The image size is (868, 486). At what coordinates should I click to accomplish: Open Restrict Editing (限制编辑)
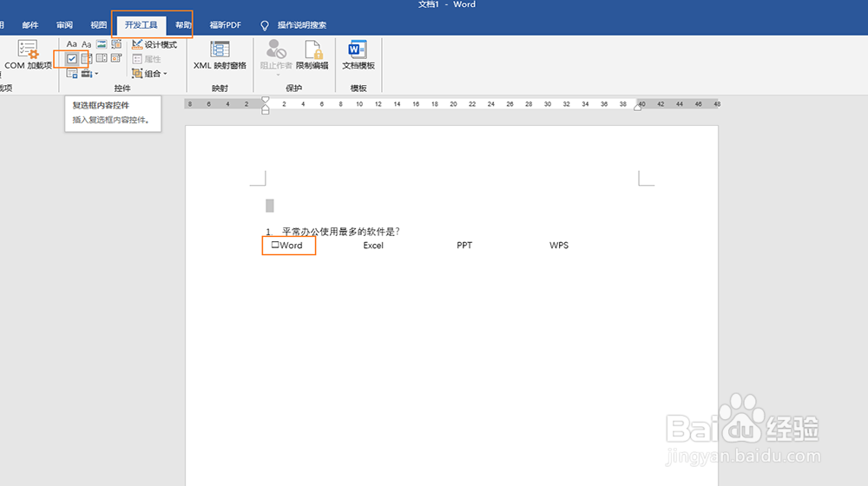point(312,55)
